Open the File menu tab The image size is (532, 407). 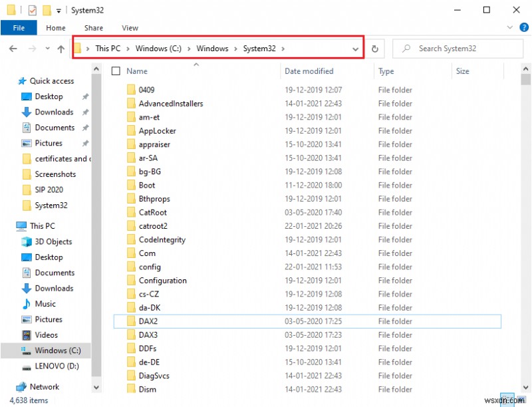19,28
